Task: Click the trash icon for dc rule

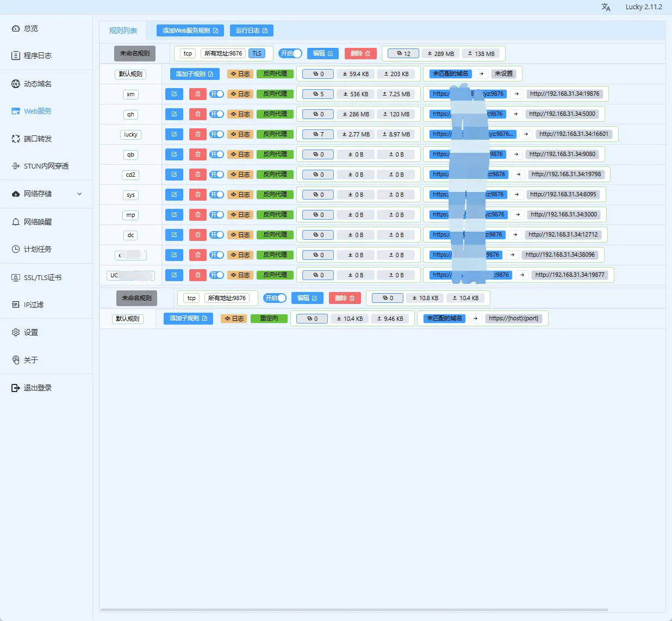Action: point(198,235)
